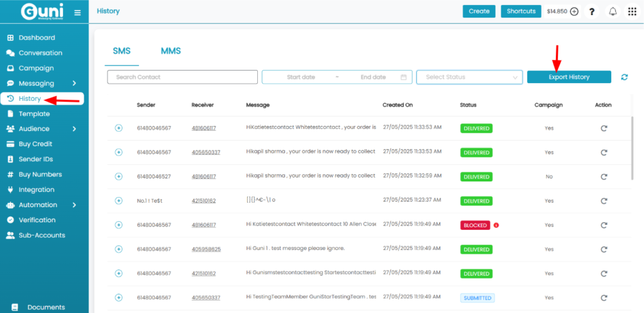The image size is (644, 313).
Task: Click the Guni logo
Action: [x=42, y=13]
